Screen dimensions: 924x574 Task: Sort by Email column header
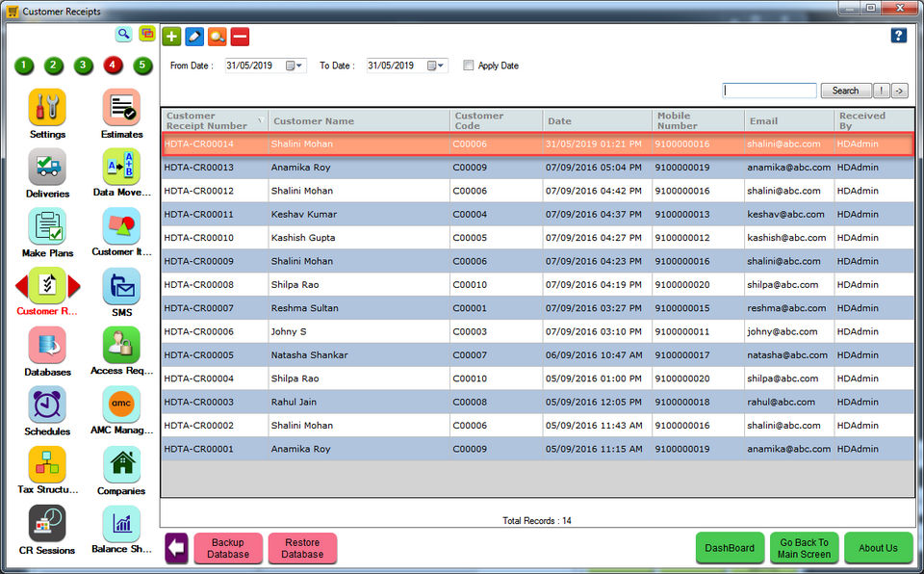pos(789,120)
